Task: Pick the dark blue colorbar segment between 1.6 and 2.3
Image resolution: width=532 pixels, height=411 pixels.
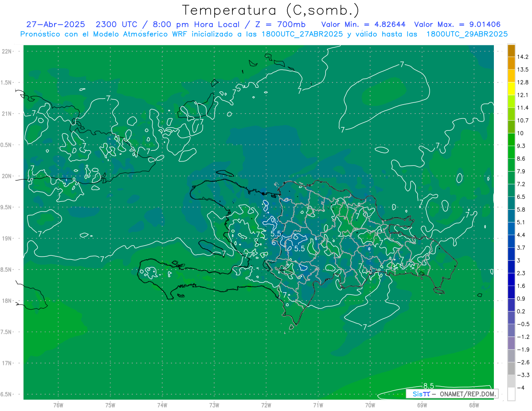Action: tap(511, 280)
